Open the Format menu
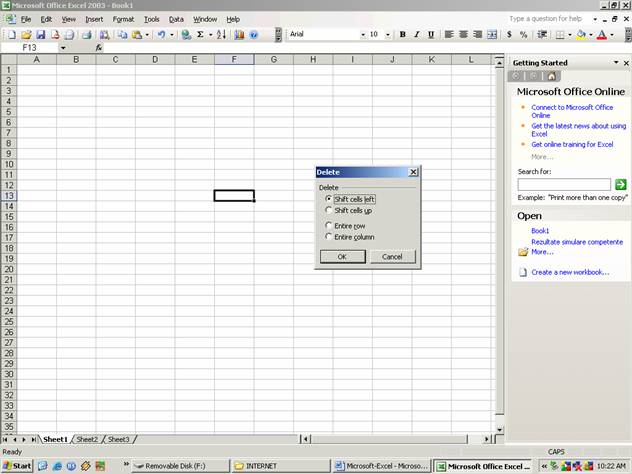The image size is (632, 474). tap(123, 19)
